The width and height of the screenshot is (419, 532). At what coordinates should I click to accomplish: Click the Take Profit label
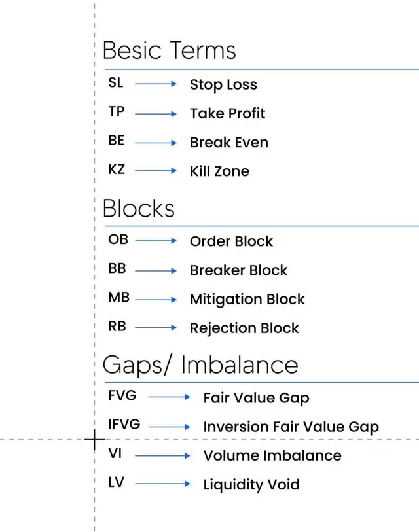pos(227,113)
